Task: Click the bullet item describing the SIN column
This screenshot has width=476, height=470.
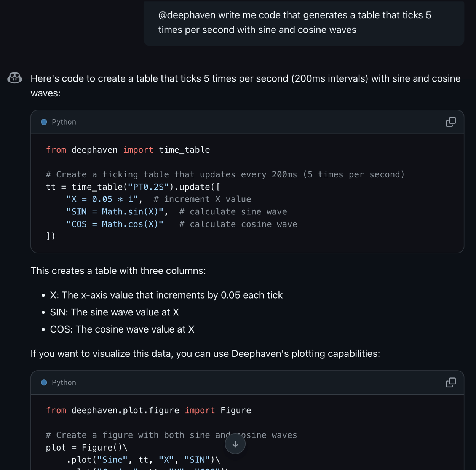Action: (115, 312)
